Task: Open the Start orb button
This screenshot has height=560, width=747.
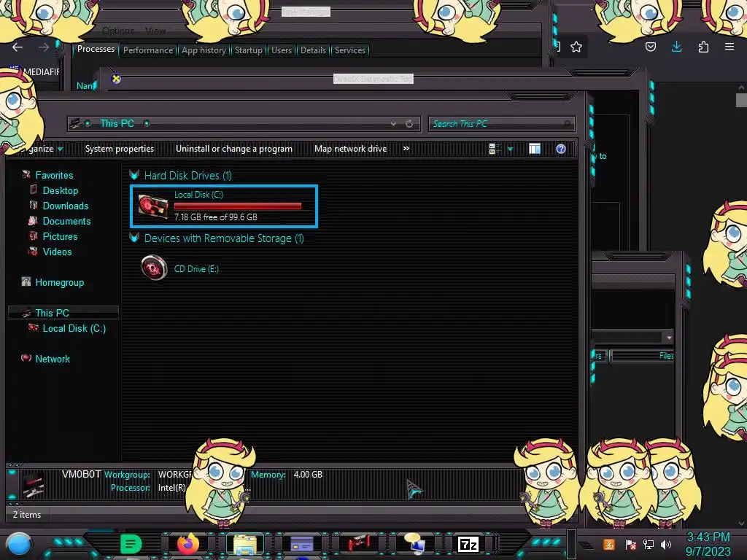Action: click(18, 544)
